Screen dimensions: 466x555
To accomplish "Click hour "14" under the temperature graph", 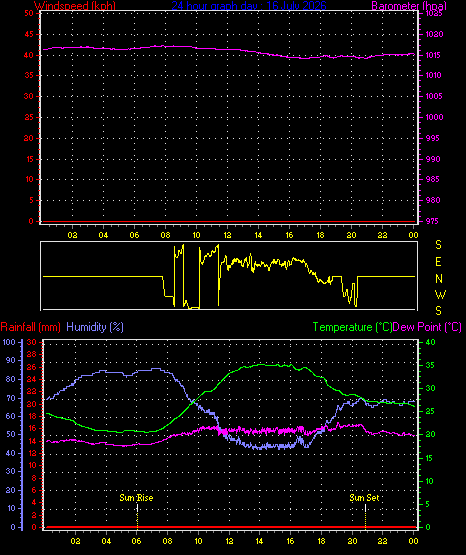I will click(259, 541).
